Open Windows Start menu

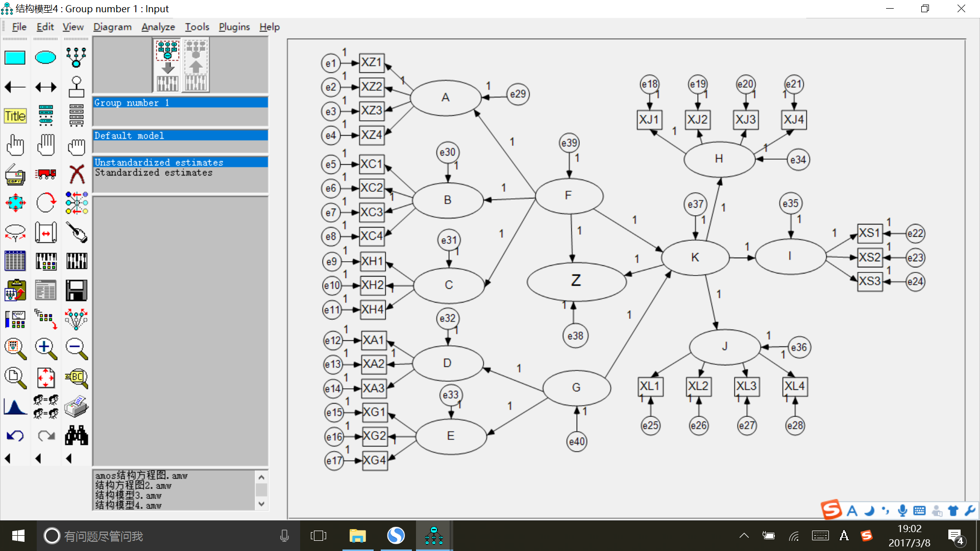click(18, 536)
